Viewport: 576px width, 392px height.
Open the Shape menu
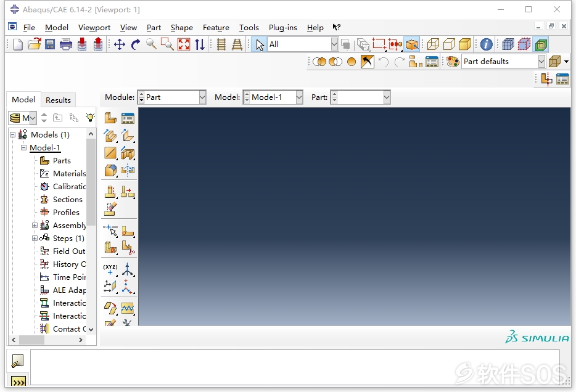pyautogui.click(x=181, y=28)
